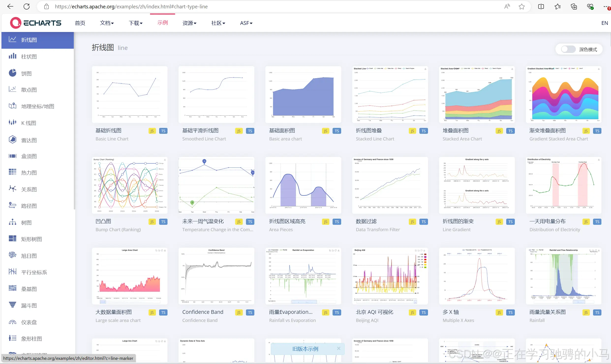The width and height of the screenshot is (611, 364).
Task: Open the browser collections icon
Action: [x=574, y=7]
